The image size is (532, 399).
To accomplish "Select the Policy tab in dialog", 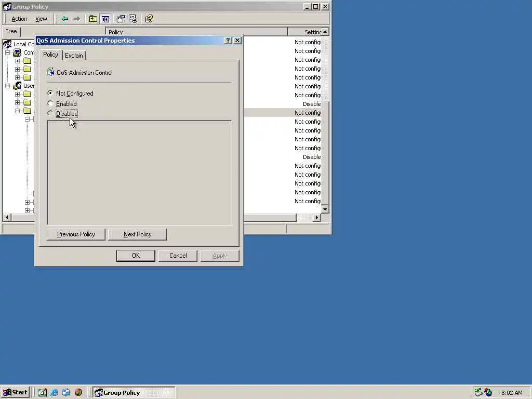I will 50,55.
